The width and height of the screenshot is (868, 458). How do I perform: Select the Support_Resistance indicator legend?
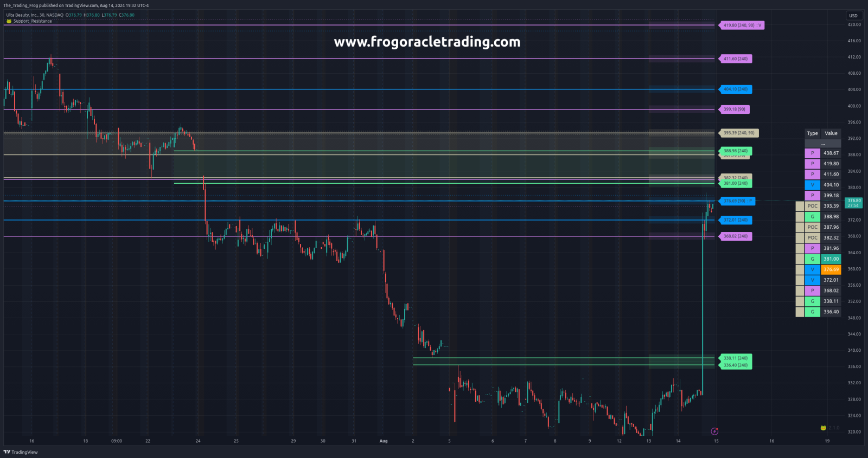coord(32,21)
